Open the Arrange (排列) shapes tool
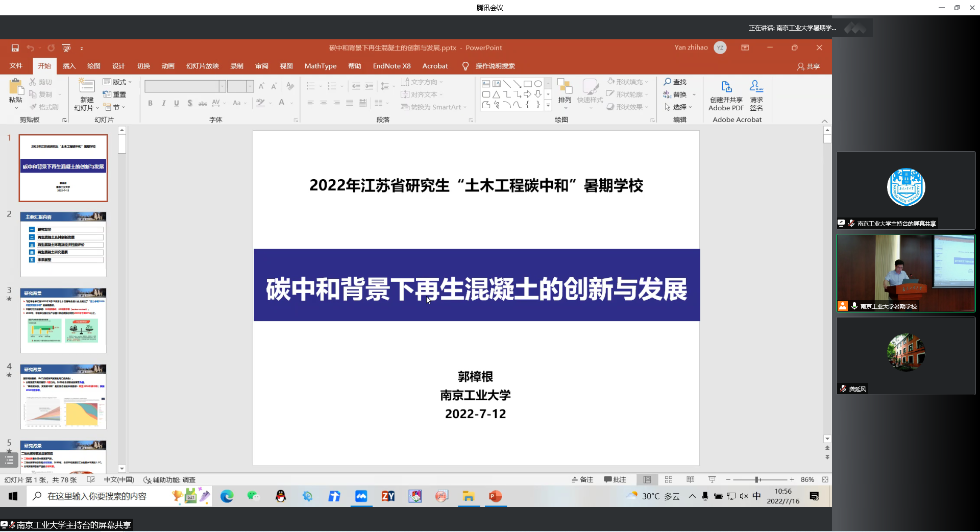980x532 pixels. (565, 91)
